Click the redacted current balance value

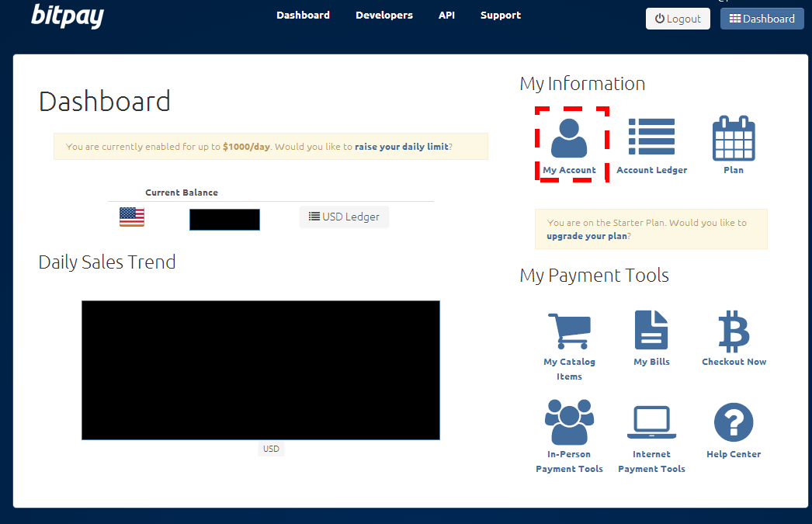coord(225,220)
